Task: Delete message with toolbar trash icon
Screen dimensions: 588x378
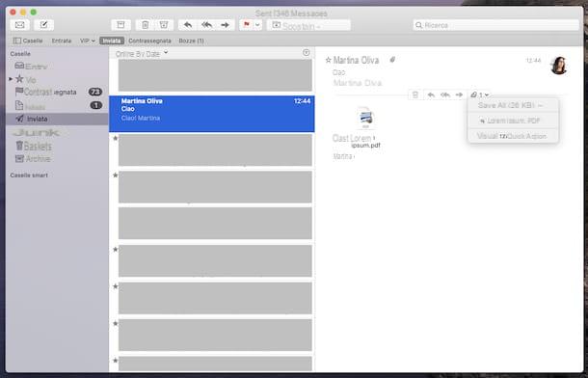Action: pyautogui.click(x=146, y=25)
